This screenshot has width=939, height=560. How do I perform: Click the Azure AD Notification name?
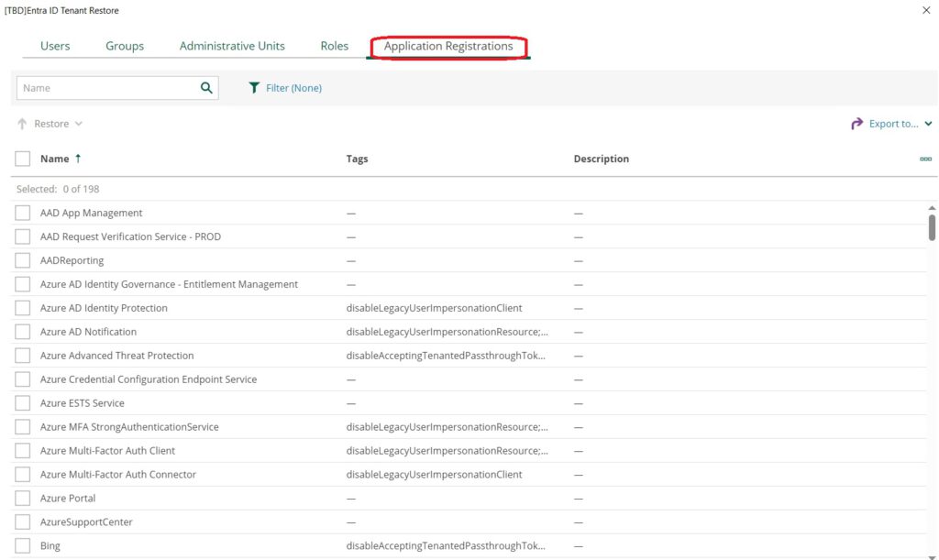point(88,332)
